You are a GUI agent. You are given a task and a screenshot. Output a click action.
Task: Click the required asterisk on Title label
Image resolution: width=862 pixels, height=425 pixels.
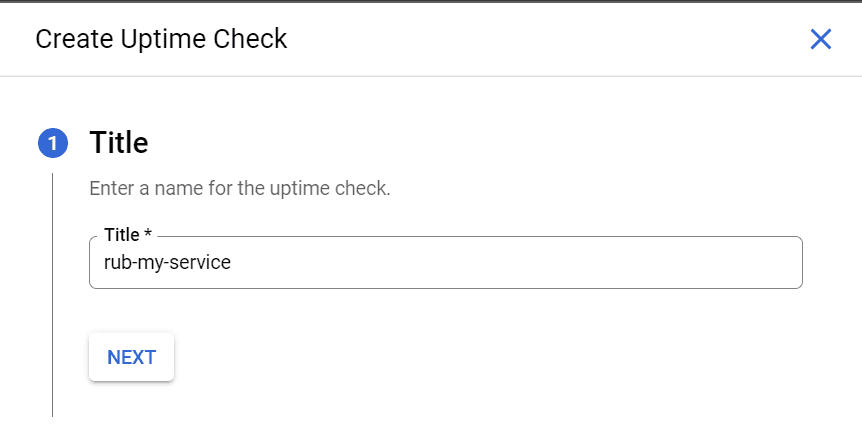[x=148, y=235]
